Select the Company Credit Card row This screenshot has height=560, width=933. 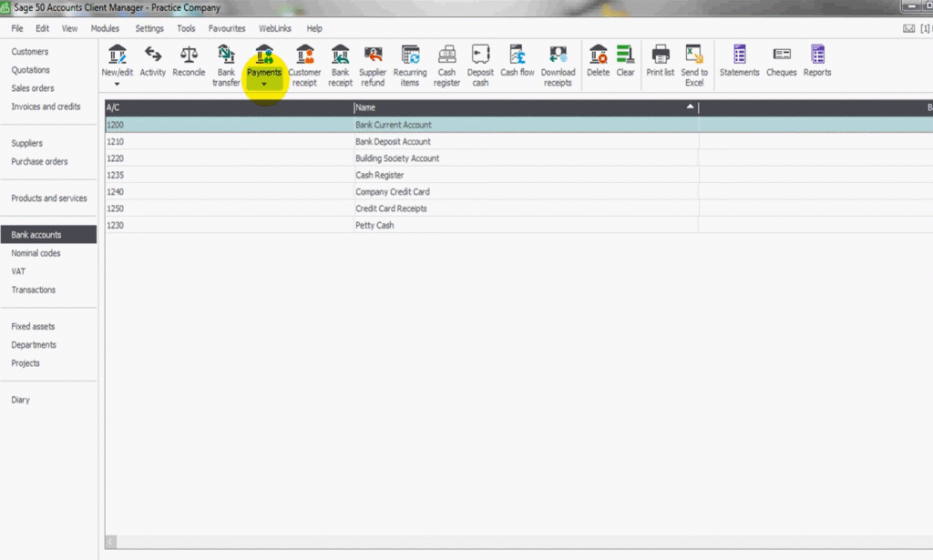point(518,191)
